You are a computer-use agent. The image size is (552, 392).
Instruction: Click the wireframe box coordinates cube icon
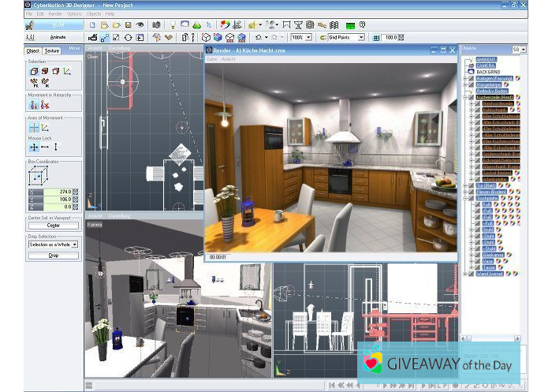[x=36, y=174]
